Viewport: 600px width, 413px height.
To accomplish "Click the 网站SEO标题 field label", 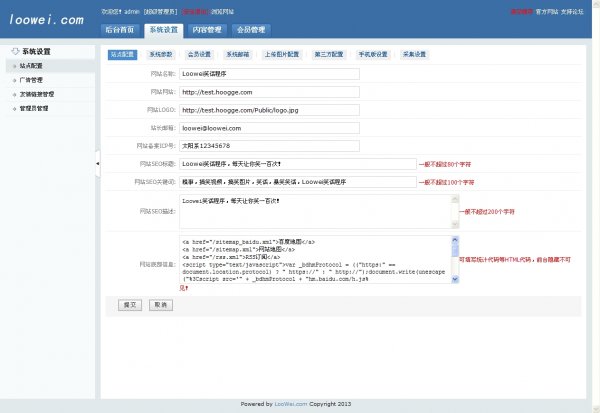I will [x=157, y=164].
